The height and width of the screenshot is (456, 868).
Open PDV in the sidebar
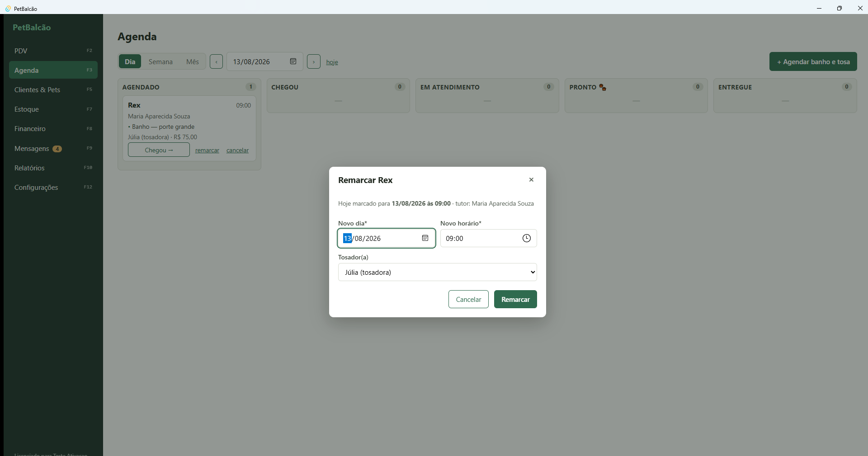(x=53, y=51)
